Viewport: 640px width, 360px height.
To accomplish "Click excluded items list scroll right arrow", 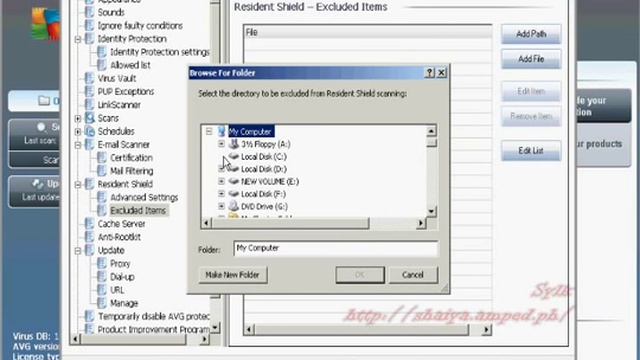I will tap(486, 329).
